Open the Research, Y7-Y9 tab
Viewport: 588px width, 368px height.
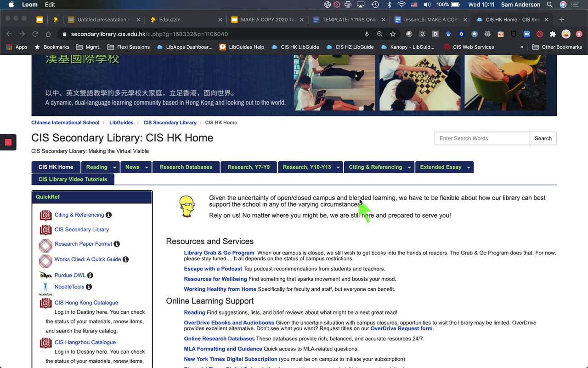pos(249,167)
